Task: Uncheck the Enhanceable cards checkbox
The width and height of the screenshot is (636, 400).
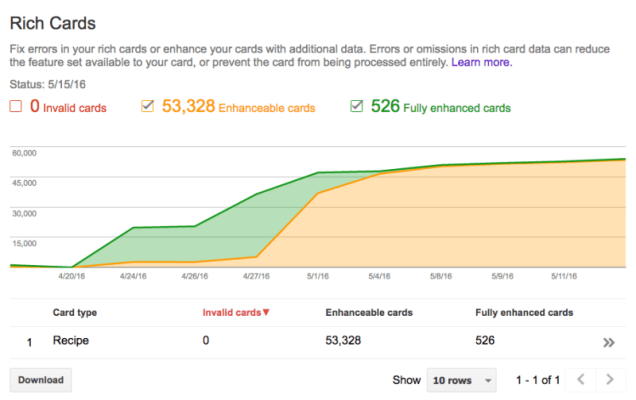Action: point(147,107)
